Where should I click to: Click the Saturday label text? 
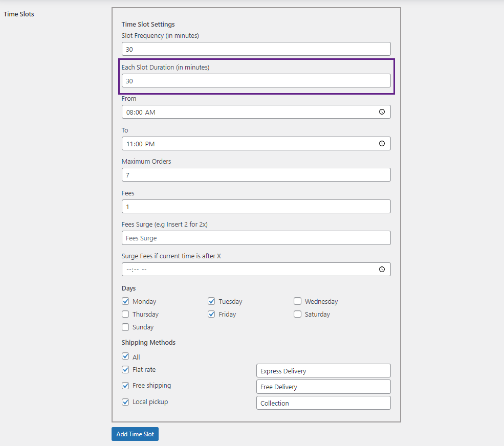(317, 314)
